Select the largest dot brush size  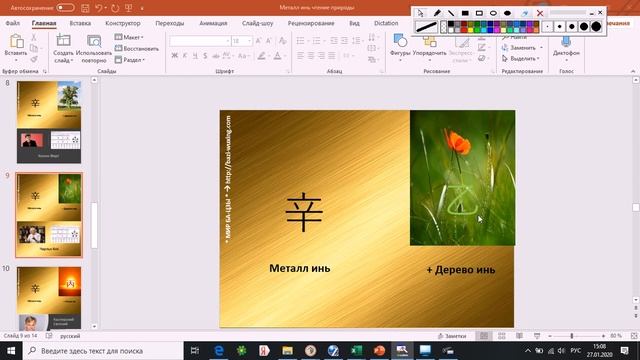[596, 27]
